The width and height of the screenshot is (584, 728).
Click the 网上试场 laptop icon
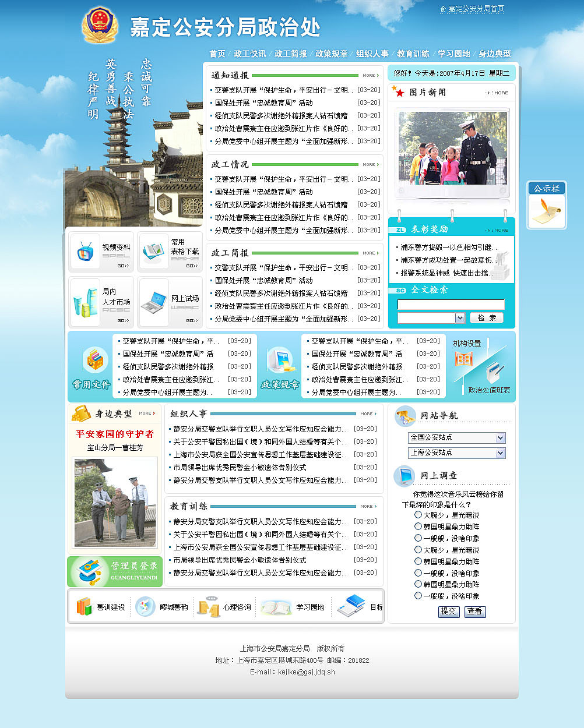tap(153, 301)
